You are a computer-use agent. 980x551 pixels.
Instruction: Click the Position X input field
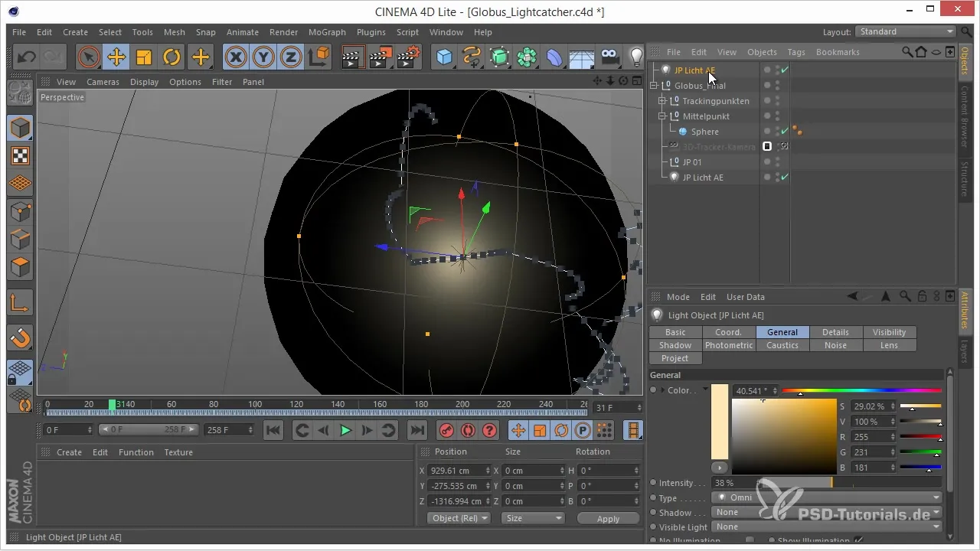pyautogui.click(x=460, y=470)
